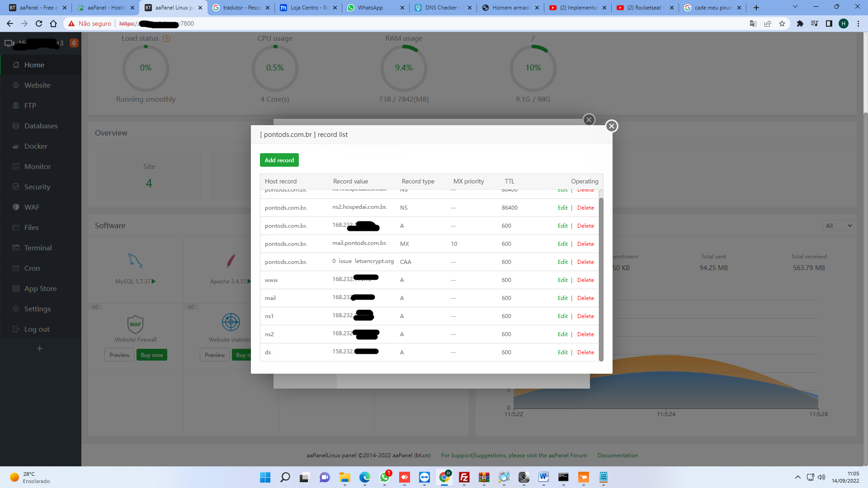This screenshot has width=868, height=488.
Task: Open the App Store section
Action: (41, 288)
